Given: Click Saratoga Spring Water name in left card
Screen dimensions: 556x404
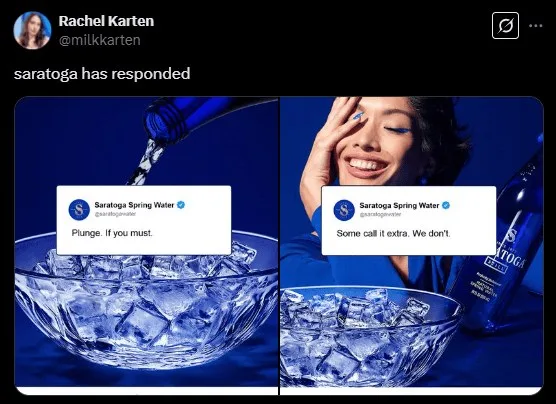Looking at the screenshot, I should pyautogui.click(x=134, y=205).
